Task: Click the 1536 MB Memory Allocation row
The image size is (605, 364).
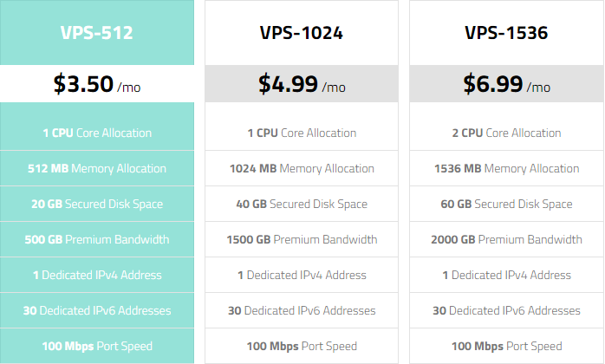Action: coord(506,169)
